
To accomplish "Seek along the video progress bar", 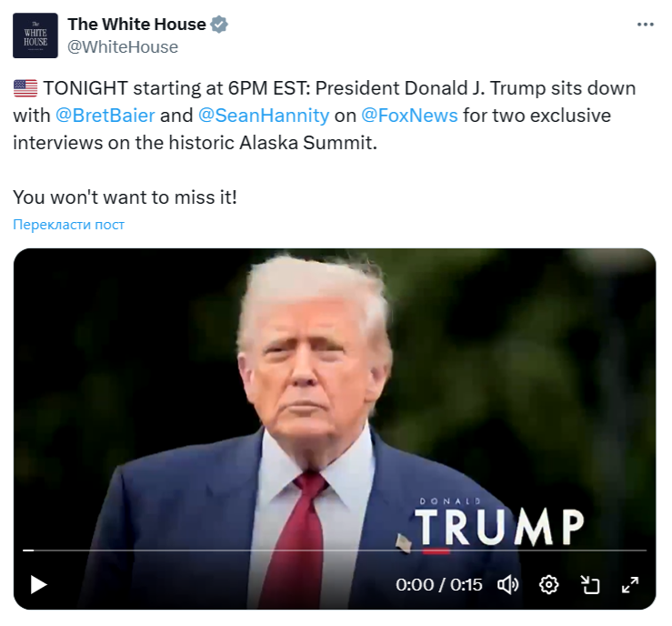I will [x=335, y=550].
